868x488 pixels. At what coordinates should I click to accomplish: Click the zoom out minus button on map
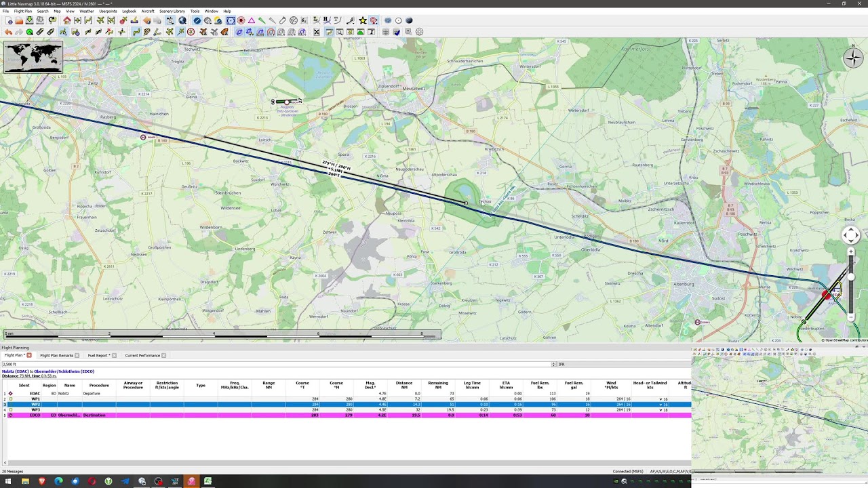click(x=851, y=317)
